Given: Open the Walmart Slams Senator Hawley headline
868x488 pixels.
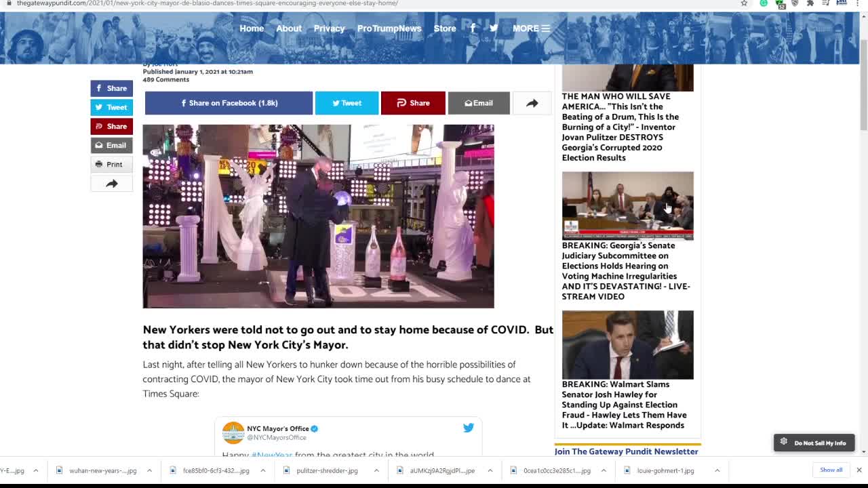Looking at the screenshot, I should [624, 405].
